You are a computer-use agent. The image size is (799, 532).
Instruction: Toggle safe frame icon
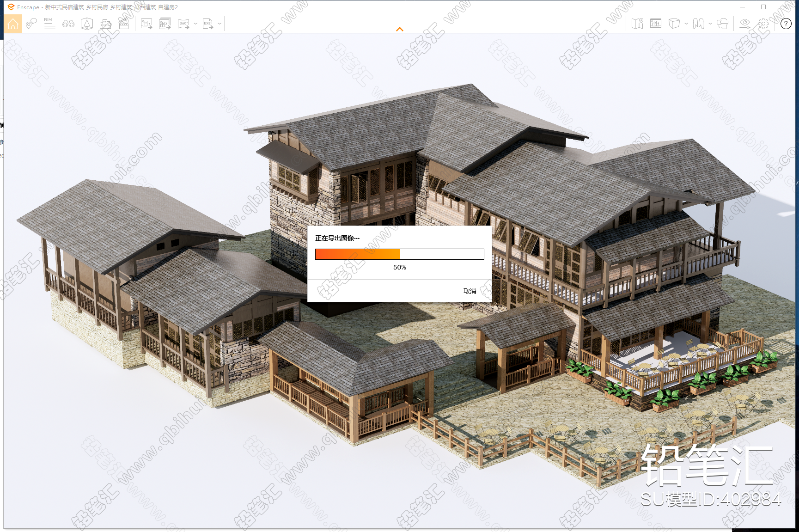[x=656, y=24]
